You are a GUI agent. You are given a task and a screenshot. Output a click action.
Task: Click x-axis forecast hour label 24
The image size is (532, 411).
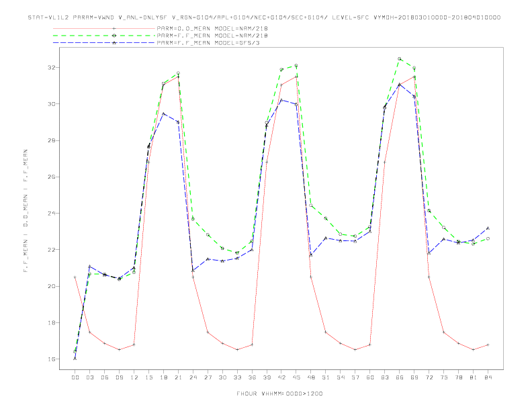pyautogui.click(x=193, y=377)
